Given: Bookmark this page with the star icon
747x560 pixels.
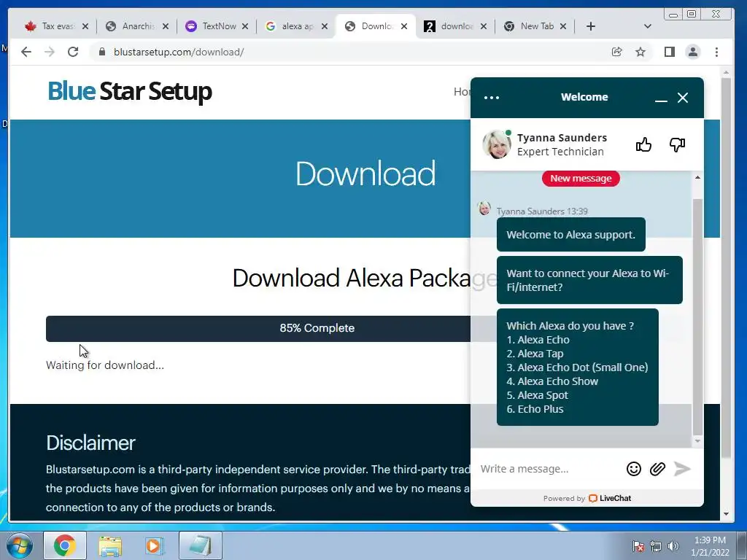Looking at the screenshot, I should tap(640, 52).
